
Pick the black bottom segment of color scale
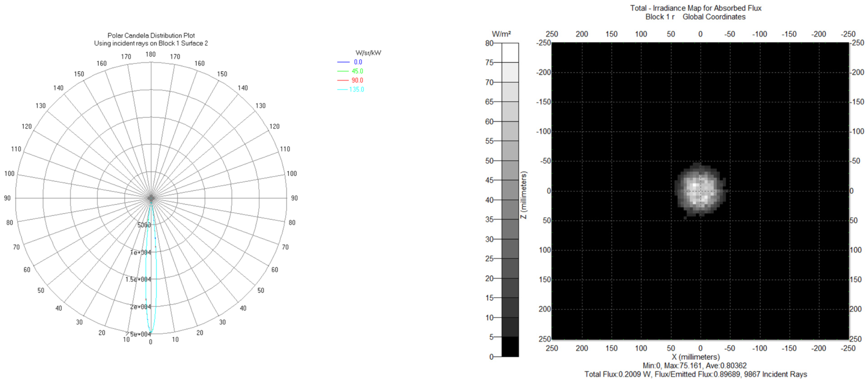click(x=510, y=347)
